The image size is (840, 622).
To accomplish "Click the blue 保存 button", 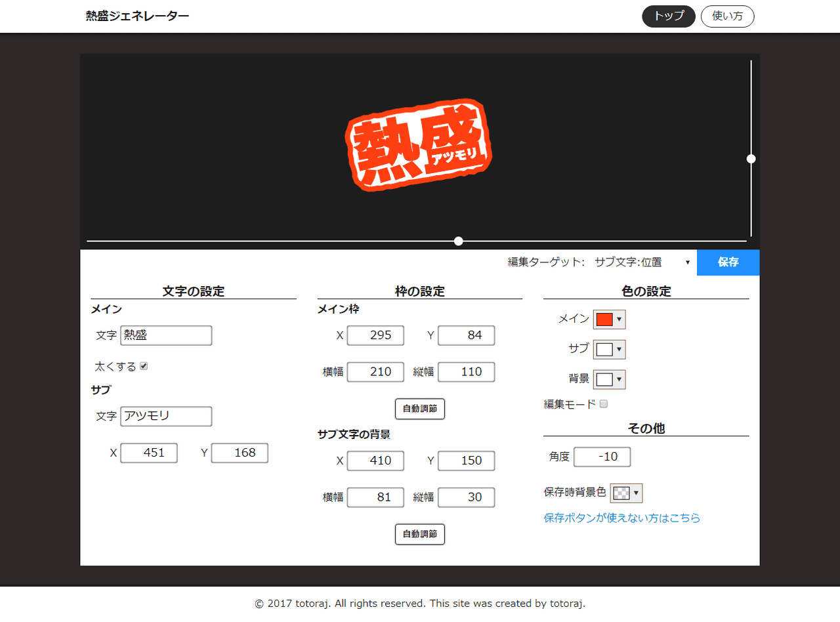I will 728,262.
